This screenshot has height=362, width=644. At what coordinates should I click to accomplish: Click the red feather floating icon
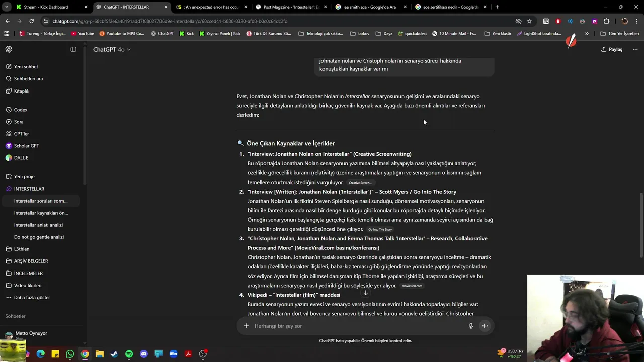[571, 41]
